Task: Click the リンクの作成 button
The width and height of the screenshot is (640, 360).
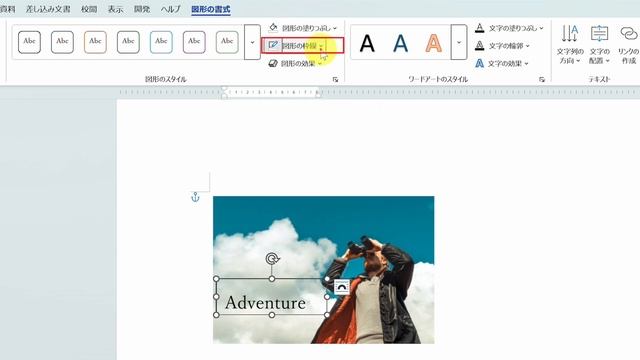Action: click(x=628, y=44)
